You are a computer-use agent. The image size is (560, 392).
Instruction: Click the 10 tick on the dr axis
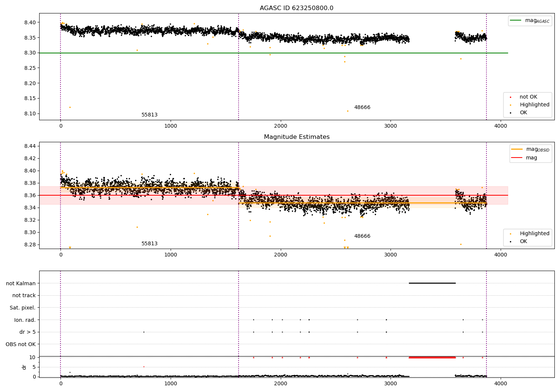click(x=32, y=358)
